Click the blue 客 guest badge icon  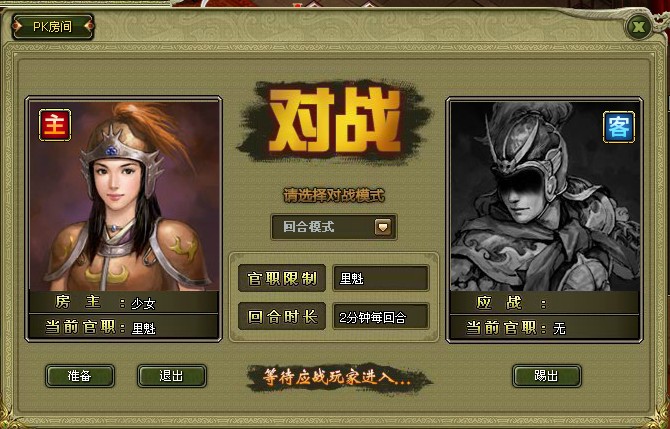point(619,127)
